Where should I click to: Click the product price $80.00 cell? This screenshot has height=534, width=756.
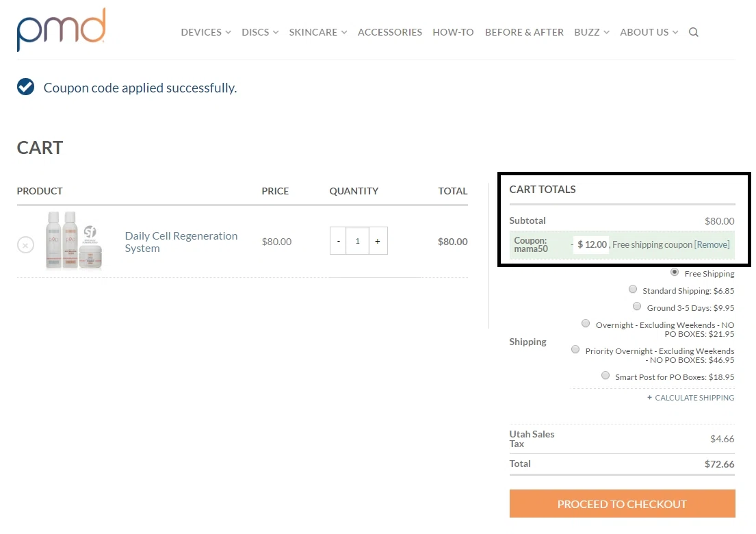[276, 242]
